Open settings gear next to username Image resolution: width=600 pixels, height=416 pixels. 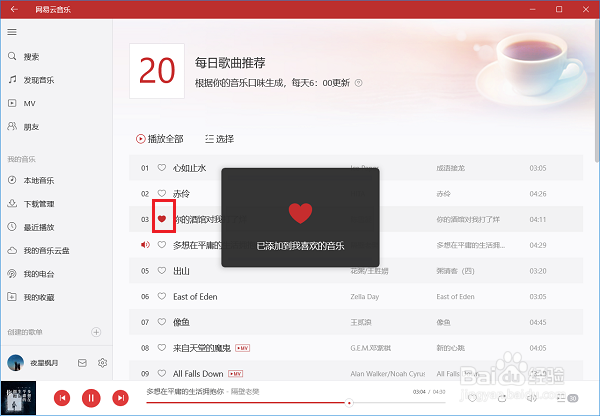(x=102, y=362)
